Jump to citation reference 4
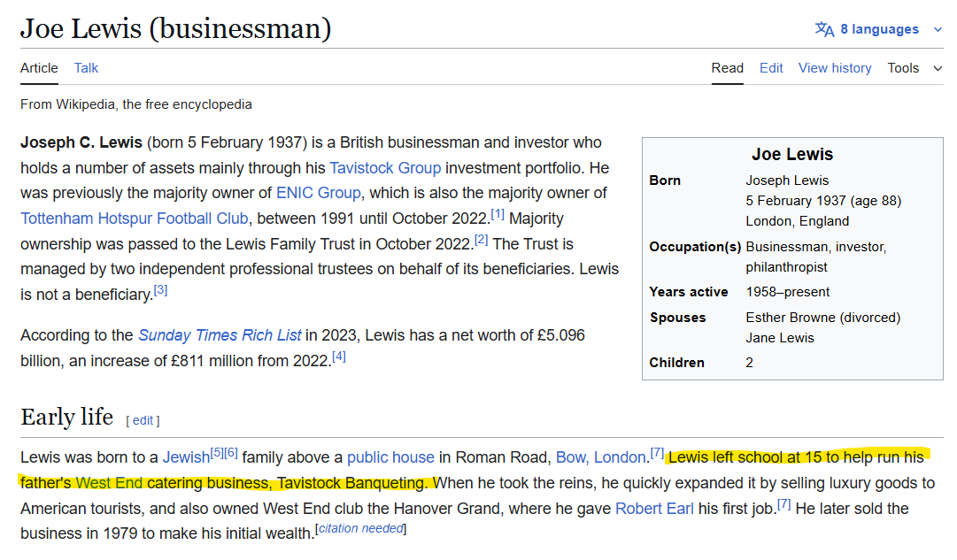 click(339, 357)
